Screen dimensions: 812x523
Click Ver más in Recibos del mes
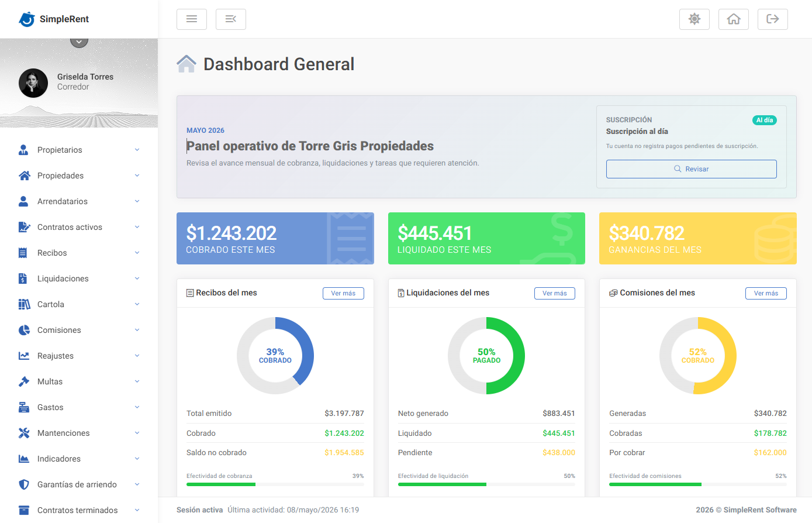[343, 294]
